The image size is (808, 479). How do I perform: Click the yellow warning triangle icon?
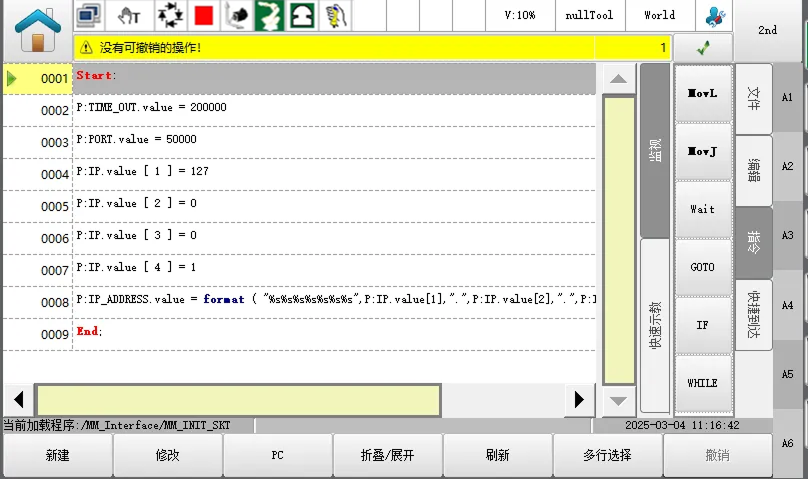87,48
